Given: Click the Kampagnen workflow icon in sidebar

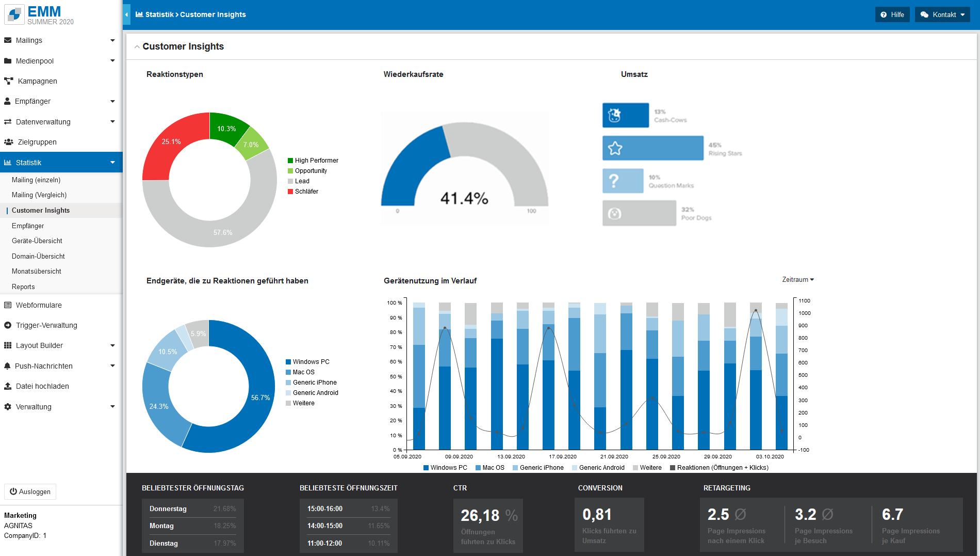Looking at the screenshot, I should click(x=8, y=81).
